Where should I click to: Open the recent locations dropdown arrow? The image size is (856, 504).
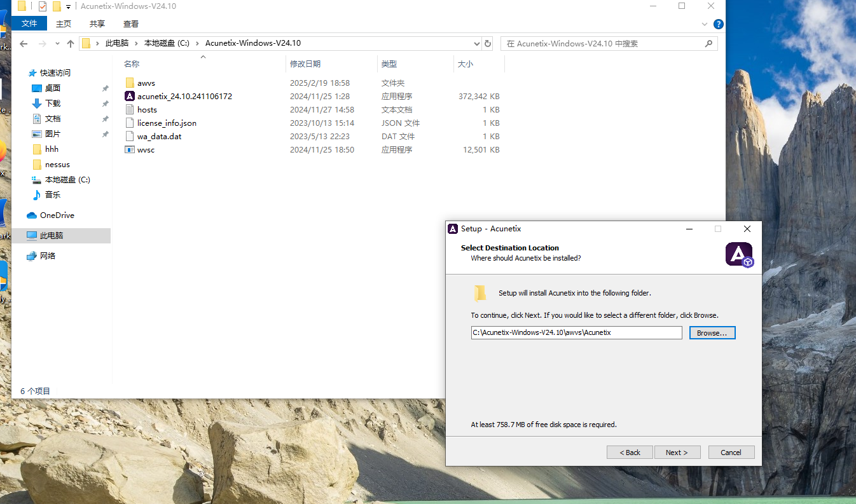(x=57, y=44)
